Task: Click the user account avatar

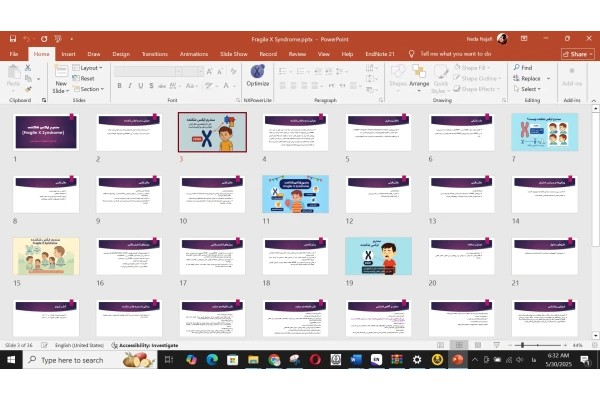Action: point(502,39)
